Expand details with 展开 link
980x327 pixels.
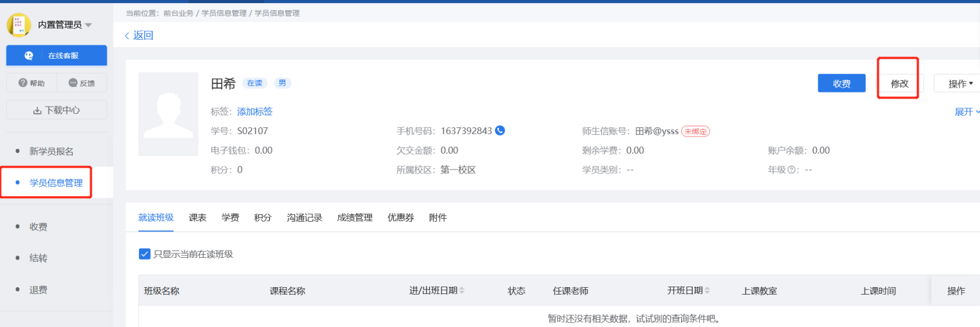tap(967, 111)
